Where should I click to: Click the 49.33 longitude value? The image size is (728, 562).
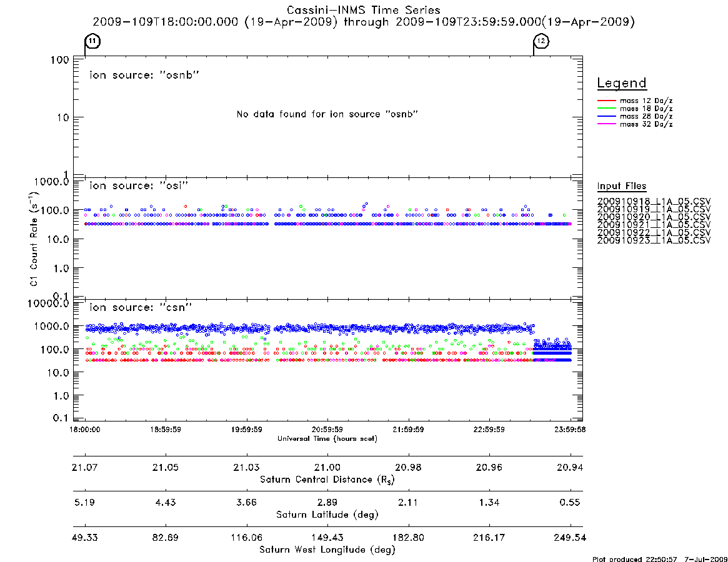coord(85,538)
